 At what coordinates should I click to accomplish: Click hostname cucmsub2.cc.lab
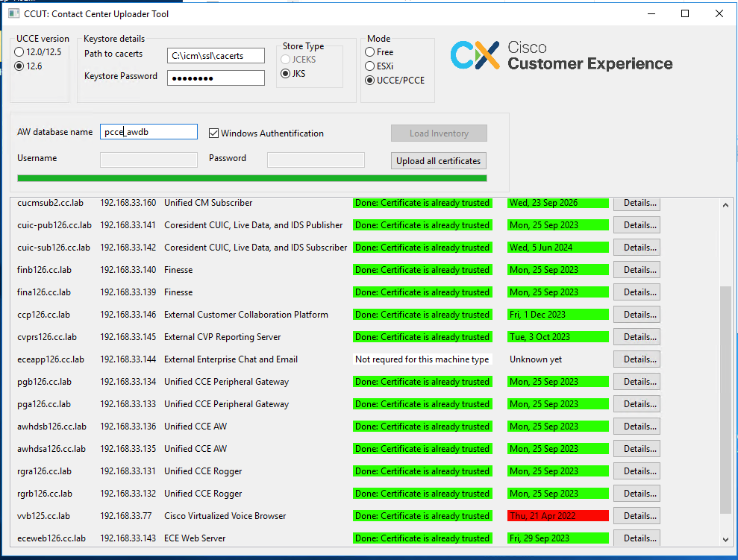(x=50, y=203)
